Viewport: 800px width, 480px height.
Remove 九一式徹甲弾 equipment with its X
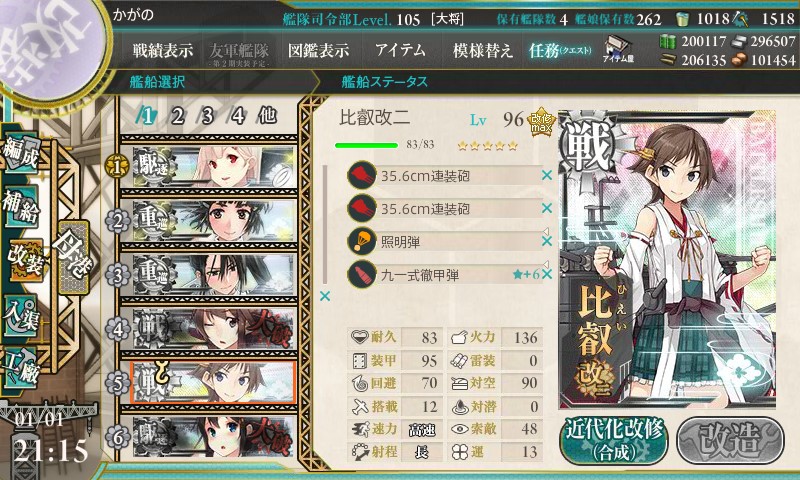547,274
